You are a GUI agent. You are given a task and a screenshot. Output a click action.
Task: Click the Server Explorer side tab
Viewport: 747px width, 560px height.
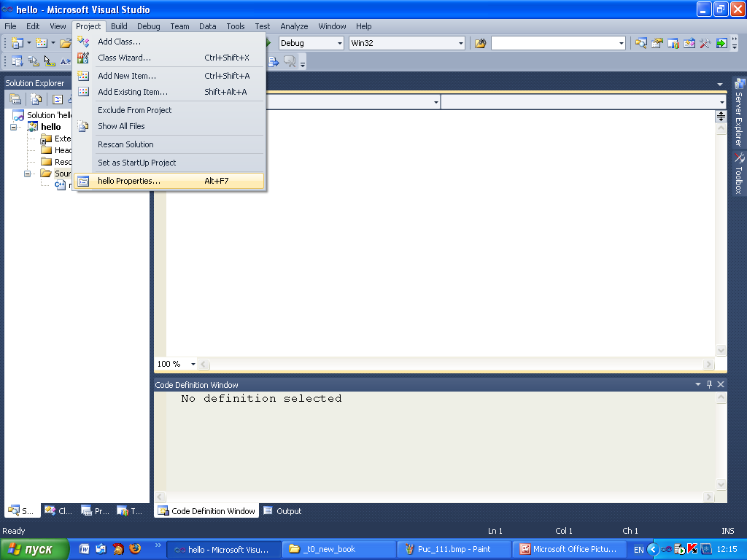[x=739, y=112]
